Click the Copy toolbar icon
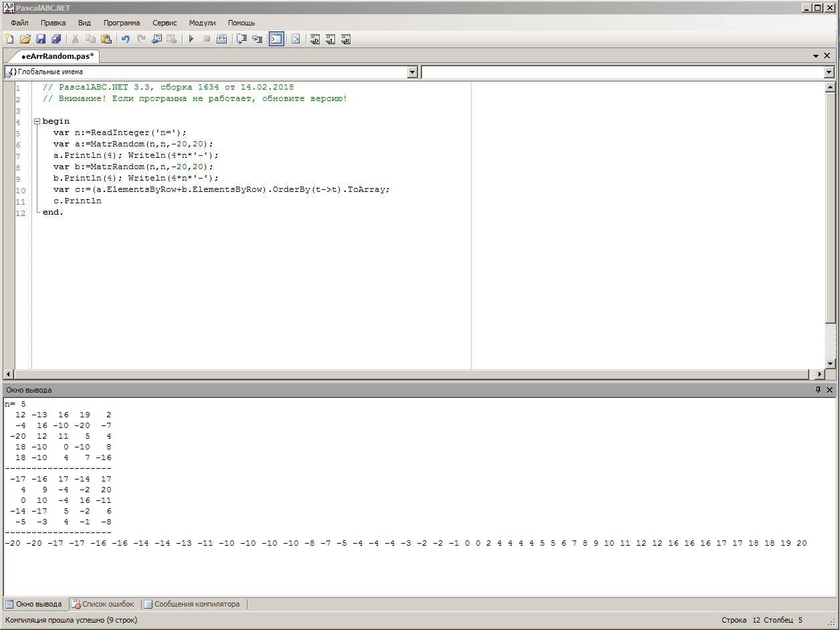 91,39
